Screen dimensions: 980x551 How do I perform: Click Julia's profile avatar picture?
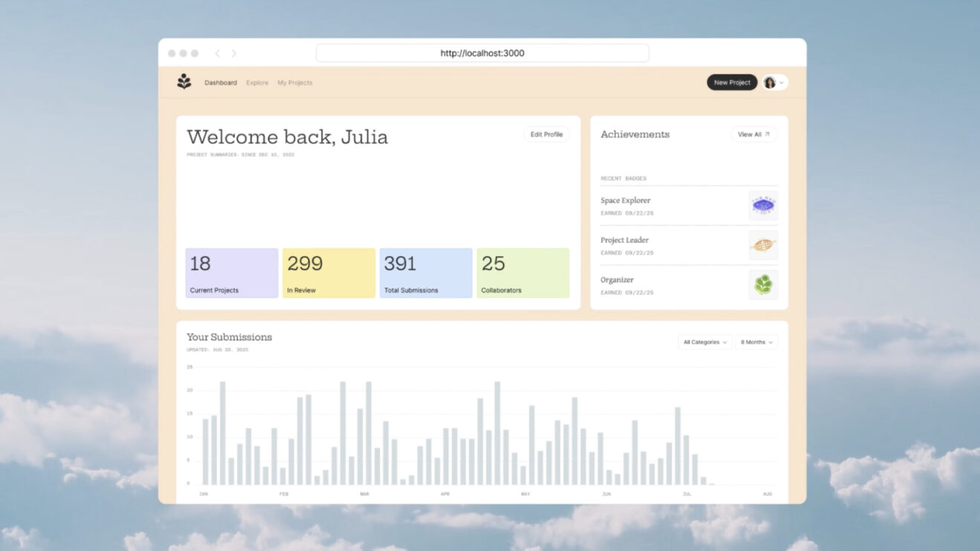pos(771,82)
